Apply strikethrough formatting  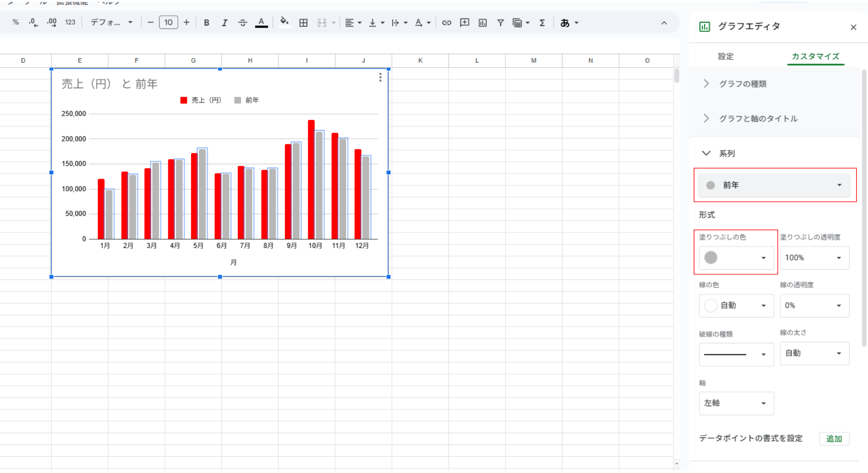coord(242,23)
